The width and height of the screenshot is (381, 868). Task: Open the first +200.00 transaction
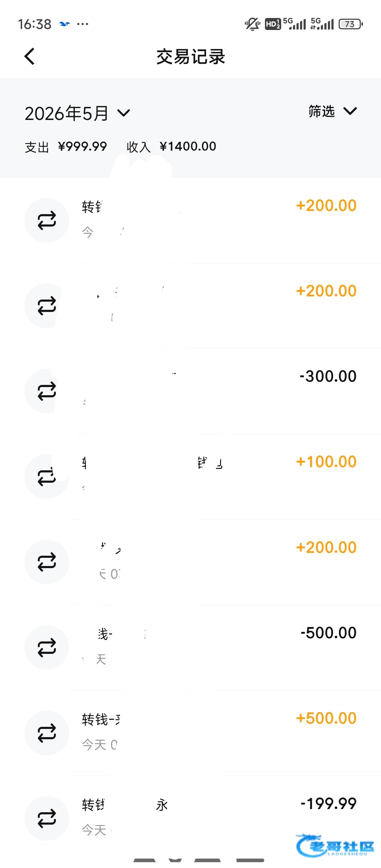[x=190, y=220]
